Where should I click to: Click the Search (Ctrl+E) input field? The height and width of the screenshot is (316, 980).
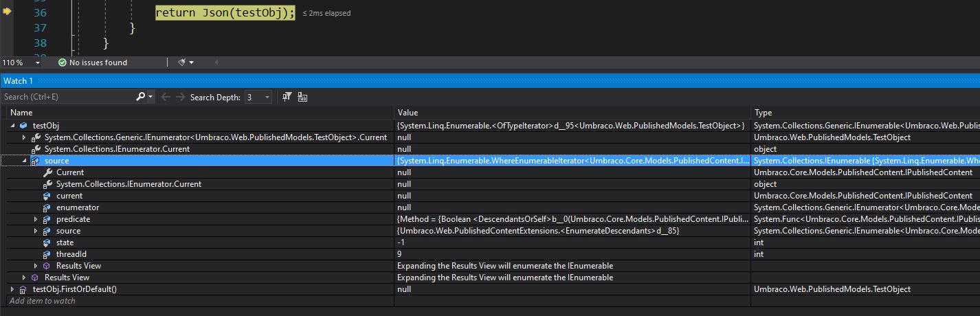tap(69, 97)
